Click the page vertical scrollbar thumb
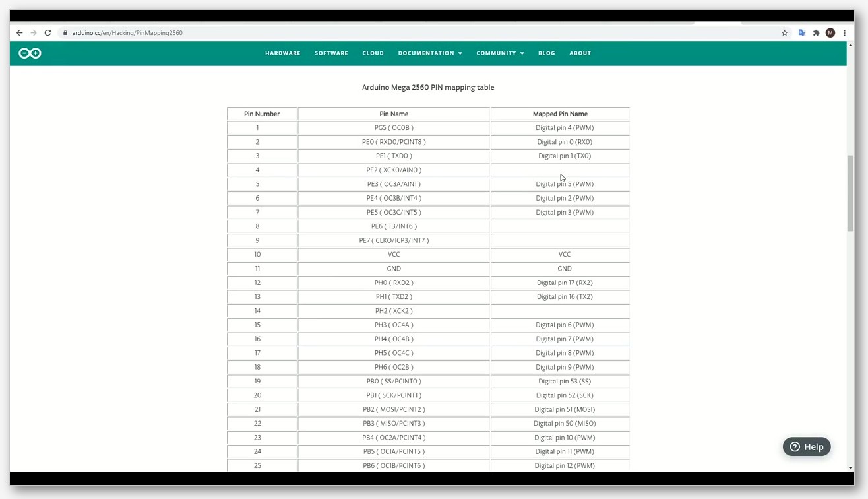 coord(850,193)
